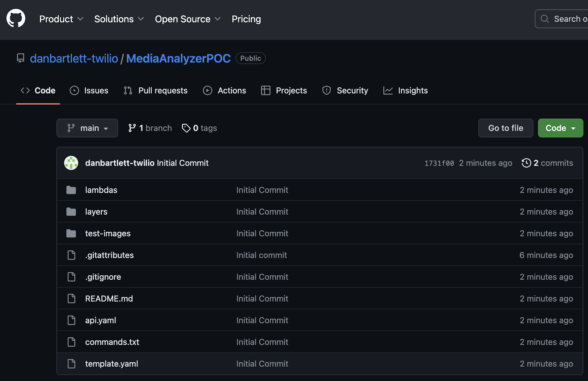Click the file icon next to .gitattributes
This screenshot has height=381, width=588.
pyautogui.click(x=71, y=255)
